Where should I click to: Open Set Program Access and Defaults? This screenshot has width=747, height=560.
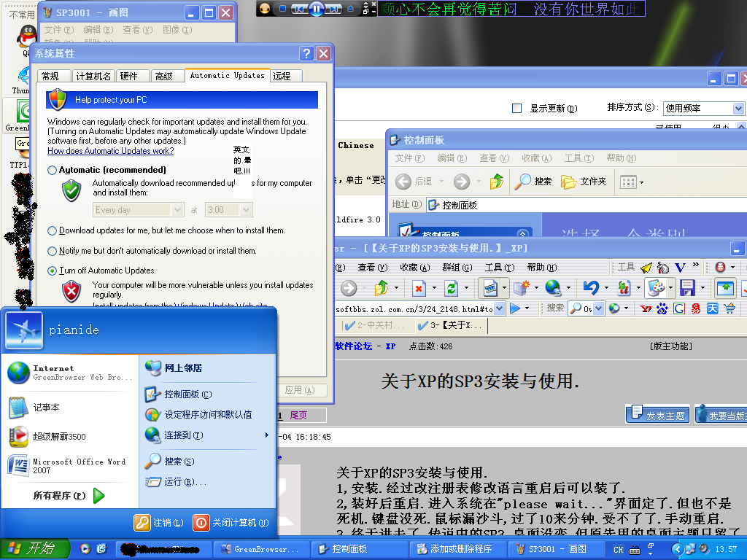point(208,415)
